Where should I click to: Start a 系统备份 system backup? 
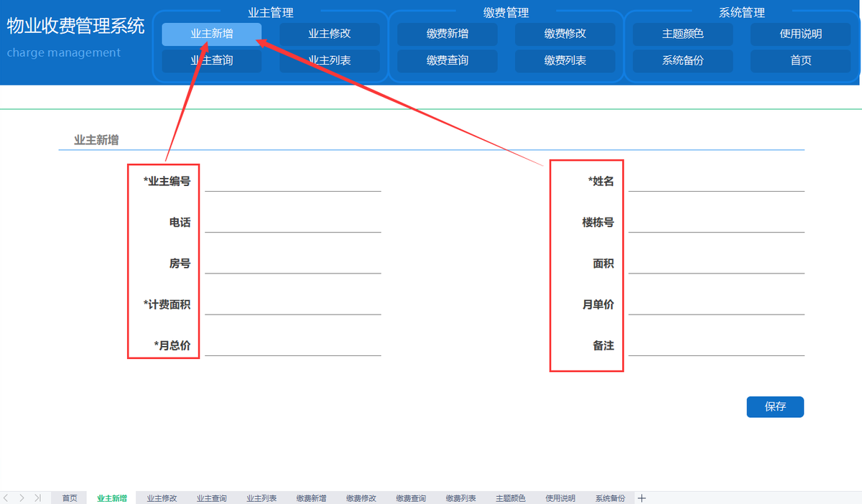682,60
